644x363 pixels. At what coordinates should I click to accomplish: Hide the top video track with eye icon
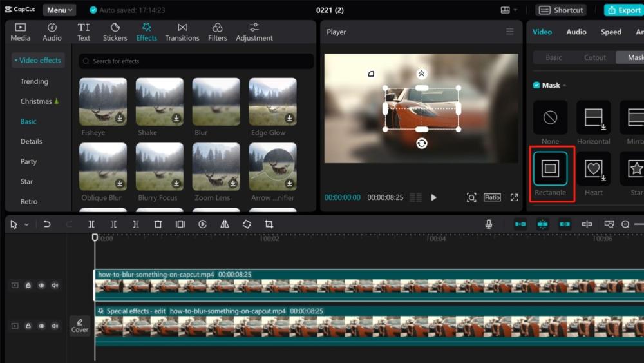click(42, 285)
